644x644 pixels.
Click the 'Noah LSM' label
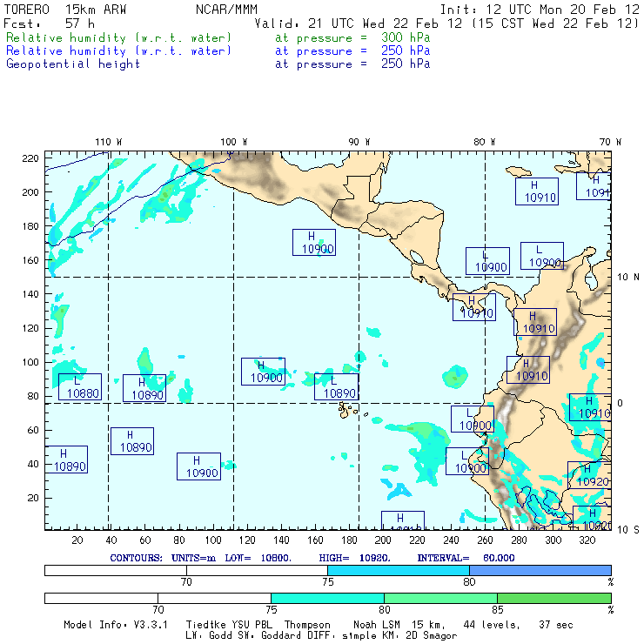tap(377, 625)
